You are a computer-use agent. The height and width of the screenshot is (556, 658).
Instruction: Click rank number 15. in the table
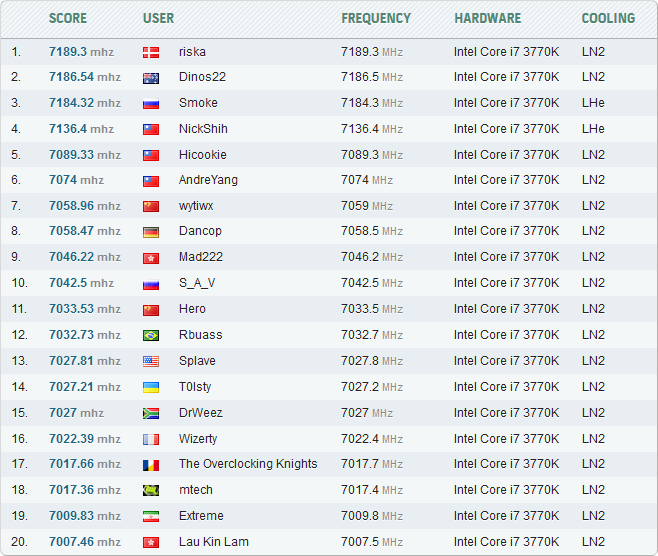(19, 413)
